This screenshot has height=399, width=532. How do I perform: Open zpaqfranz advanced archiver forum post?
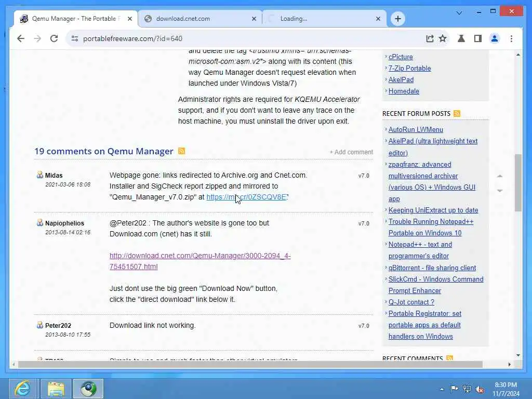432,181
